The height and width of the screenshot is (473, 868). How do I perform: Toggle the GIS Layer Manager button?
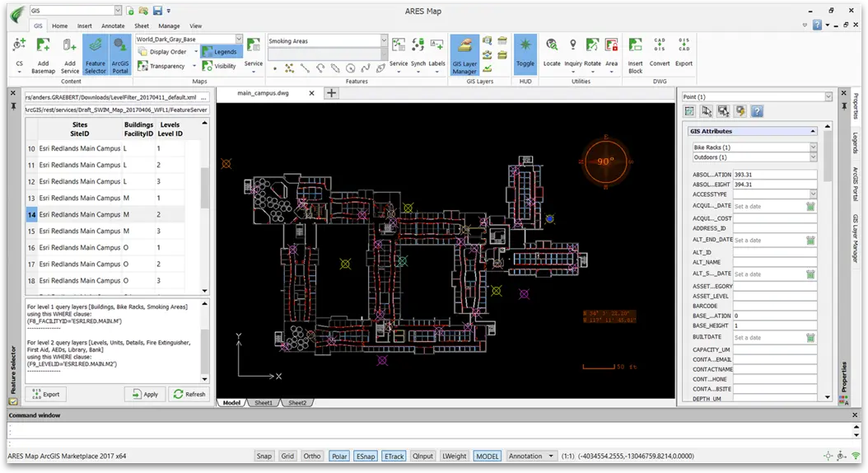(x=464, y=55)
